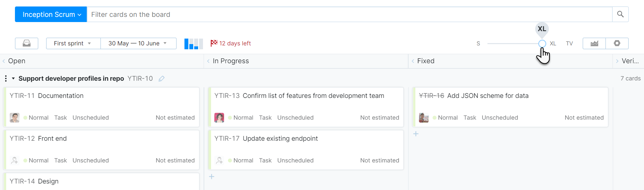Open the Inception Scrum board dropdown
This screenshot has width=644, height=190.
pos(51,14)
